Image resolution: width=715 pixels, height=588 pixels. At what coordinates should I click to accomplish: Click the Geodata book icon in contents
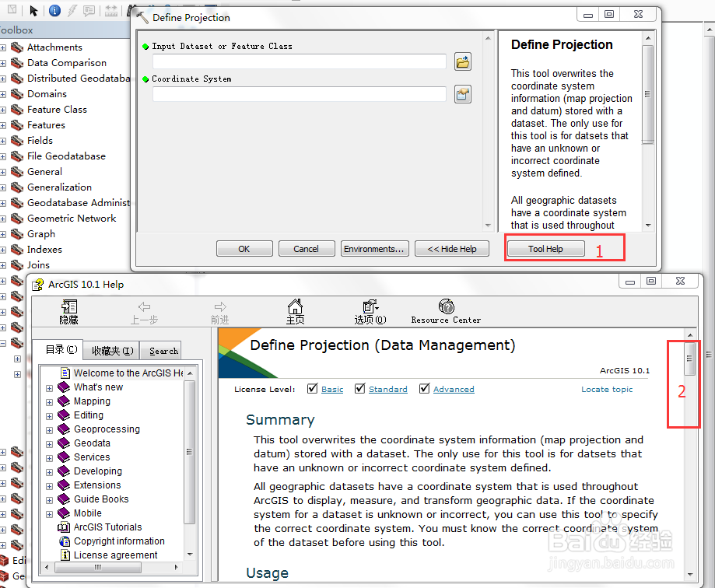(x=64, y=443)
